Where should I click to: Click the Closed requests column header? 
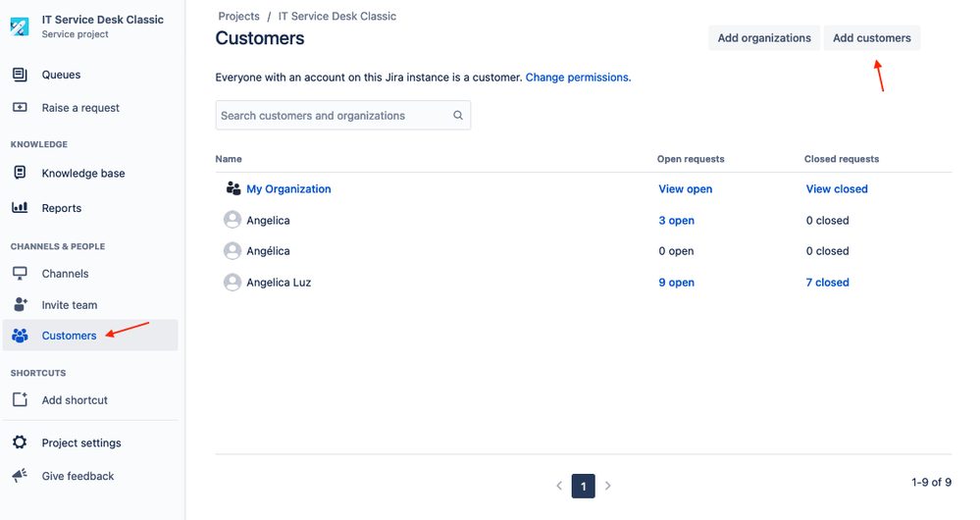click(x=842, y=159)
